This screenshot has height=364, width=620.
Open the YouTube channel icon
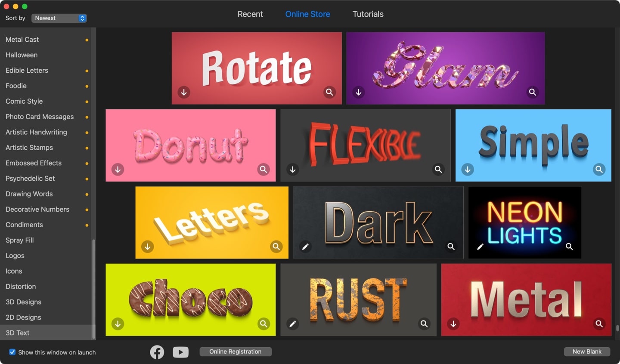tap(181, 352)
